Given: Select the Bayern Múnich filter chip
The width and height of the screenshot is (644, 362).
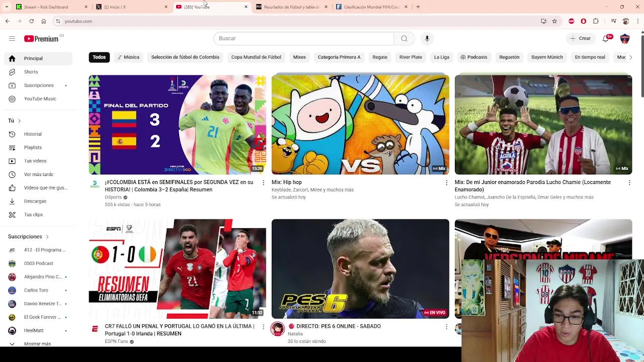Looking at the screenshot, I should click(547, 57).
